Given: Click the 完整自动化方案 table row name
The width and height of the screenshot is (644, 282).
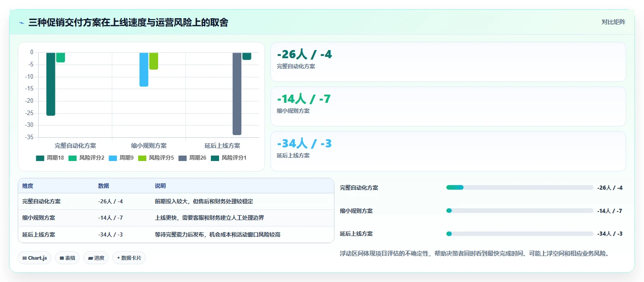Looking at the screenshot, I should (41, 201).
